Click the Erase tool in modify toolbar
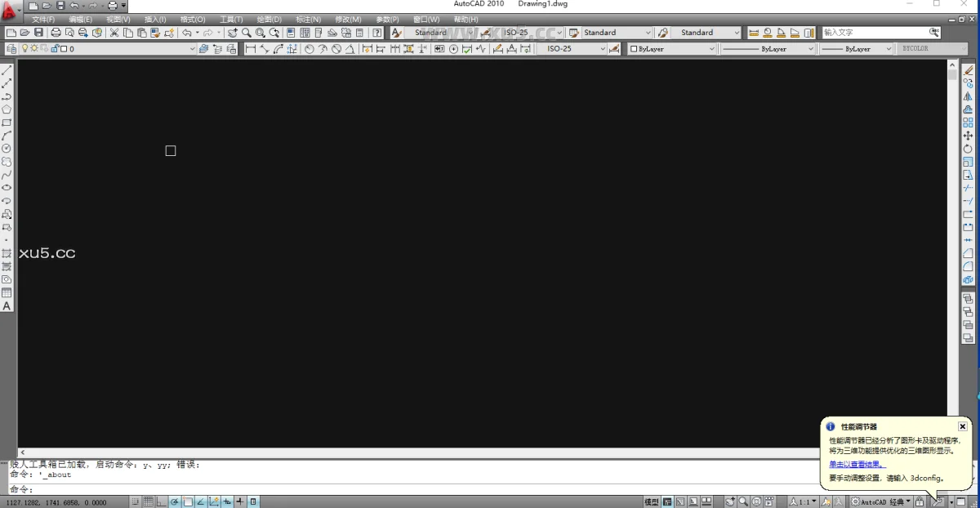 [x=969, y=71]
